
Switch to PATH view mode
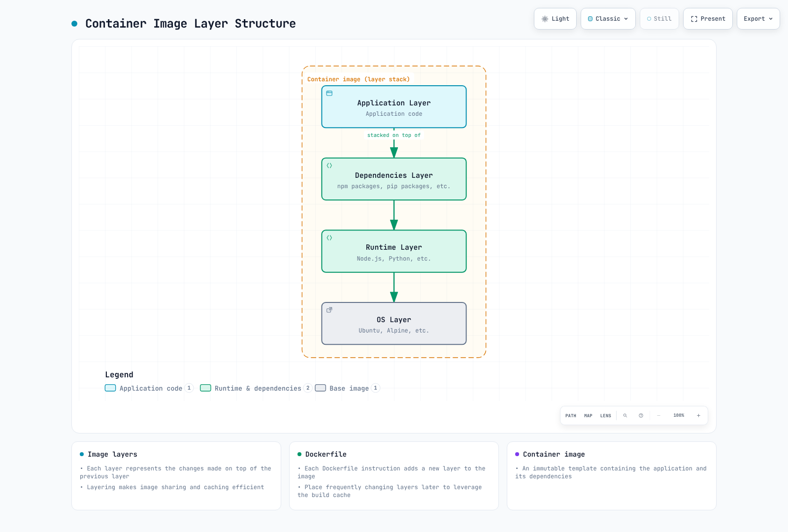(571, 416)
